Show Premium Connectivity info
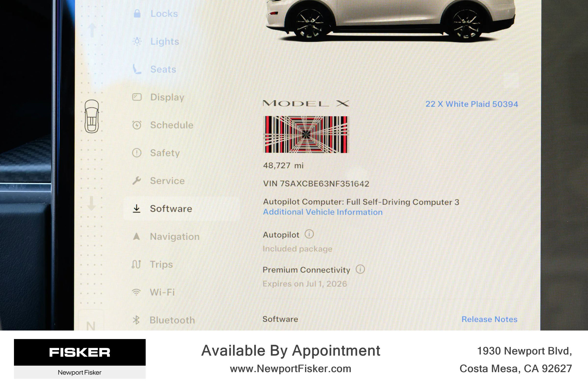 [x=361, y=269]
